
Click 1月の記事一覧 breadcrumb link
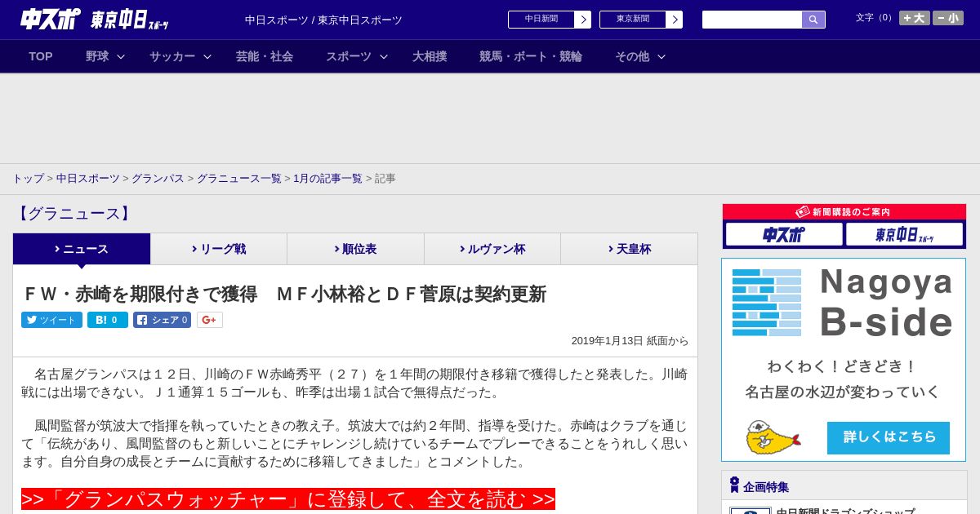pos(327,179)
